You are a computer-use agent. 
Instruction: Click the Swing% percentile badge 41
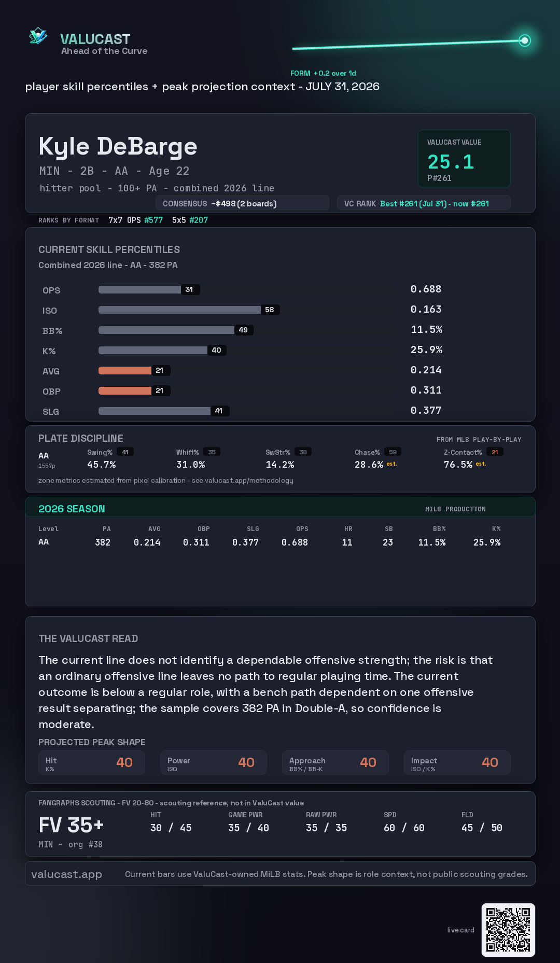pos(125,452)
